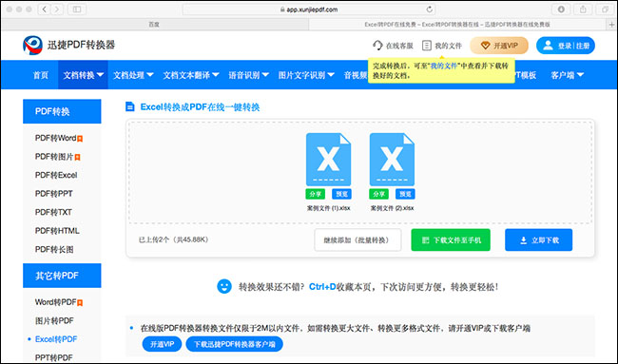
Task: Click the 开通VIP button in the header
Action: [x=499, y=46]
